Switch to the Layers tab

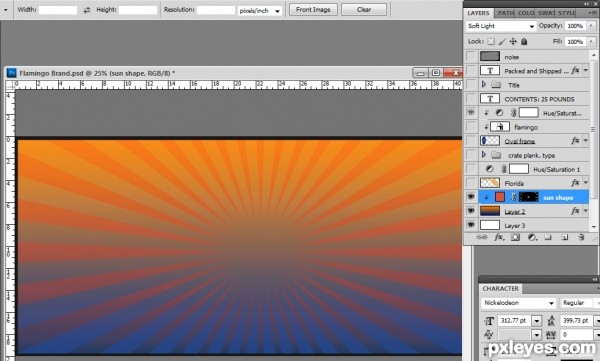478,13
